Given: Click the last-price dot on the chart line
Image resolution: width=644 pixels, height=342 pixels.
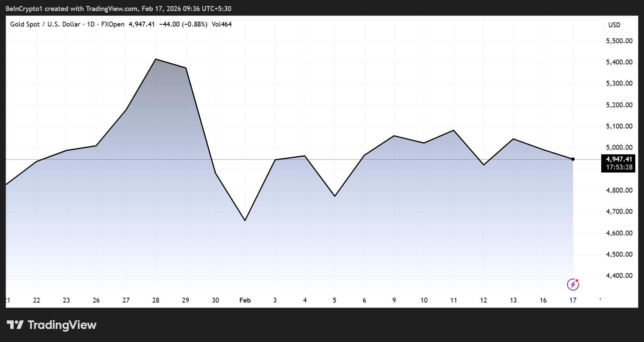Looking at the screenshot, I should click(573, 159).
